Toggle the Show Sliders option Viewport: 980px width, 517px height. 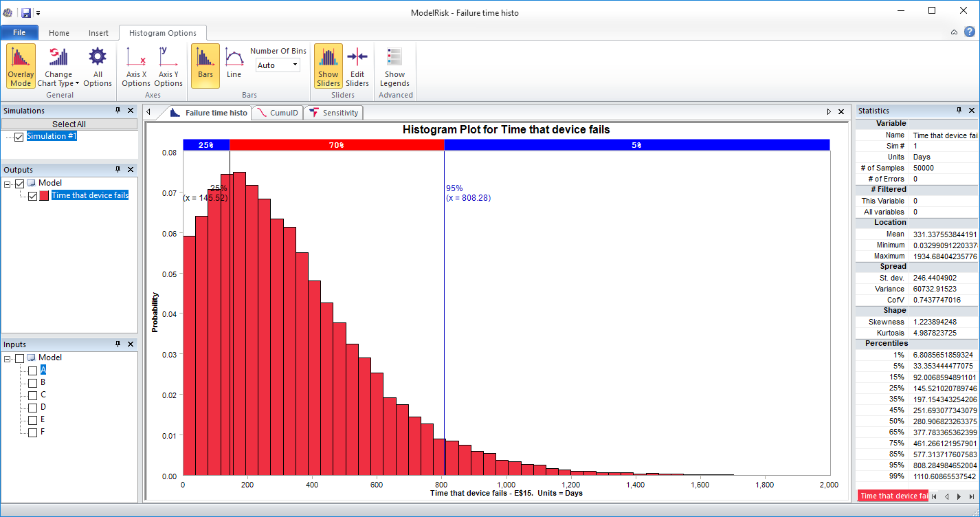pos(328,65)
